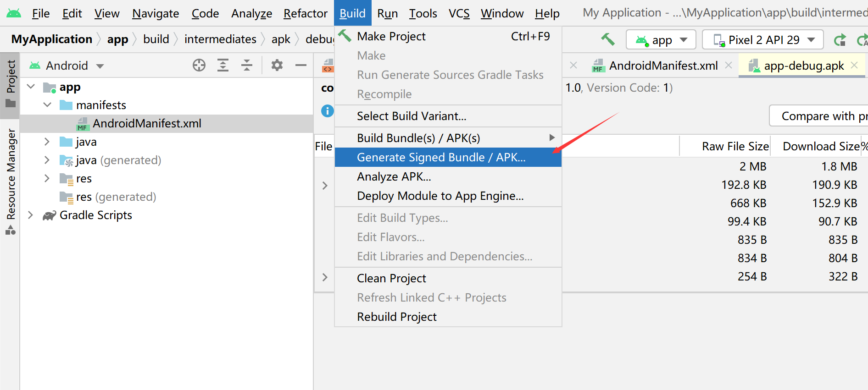Expand the first APK file row chevron
Screen dimensions: 868x390
(325, 186)
